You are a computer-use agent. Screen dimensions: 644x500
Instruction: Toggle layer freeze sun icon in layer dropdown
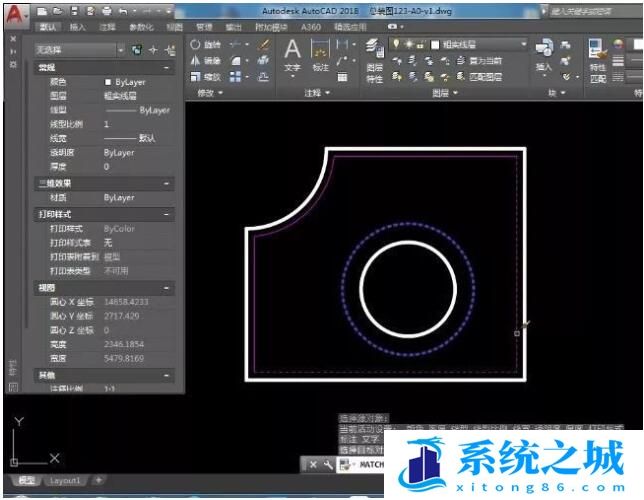(x=409, y=44)
